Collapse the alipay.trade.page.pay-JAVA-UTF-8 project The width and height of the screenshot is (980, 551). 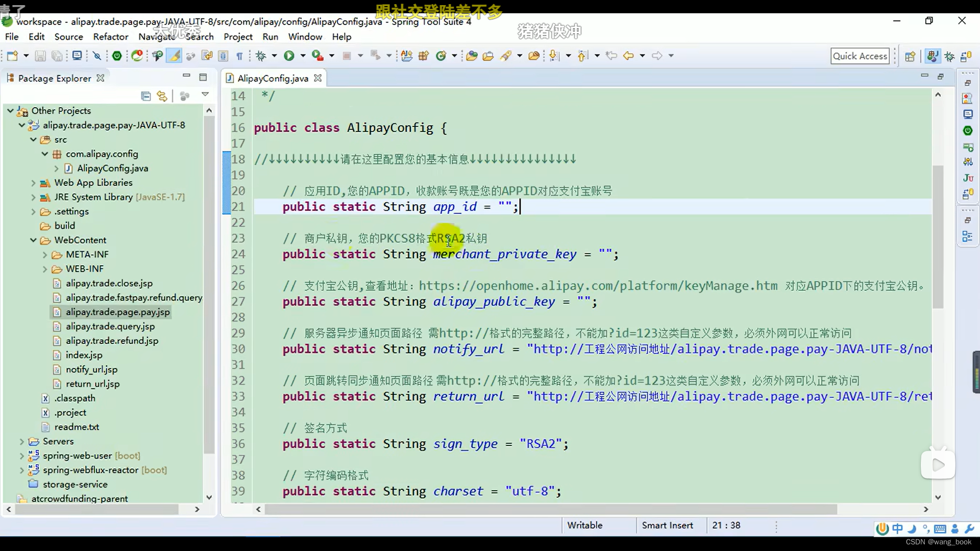pyautogui.click(x=21, y=125)
